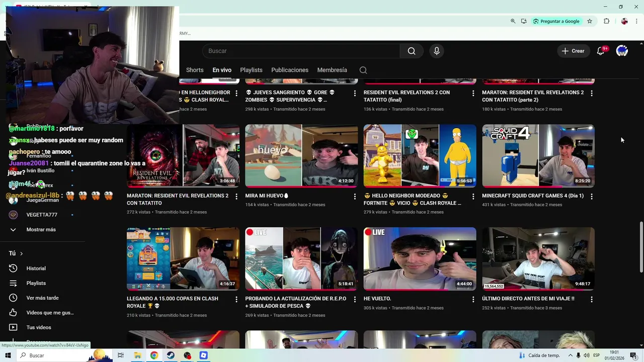Open Chrome extensions puzzle icon
The width and height of the screenshot is (644, 362).
click(606, 21)
